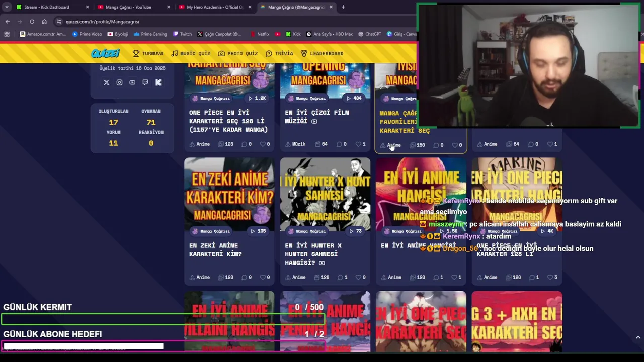Open the Prime Video bookmark

pyautogui.click(x=87, y=34)
